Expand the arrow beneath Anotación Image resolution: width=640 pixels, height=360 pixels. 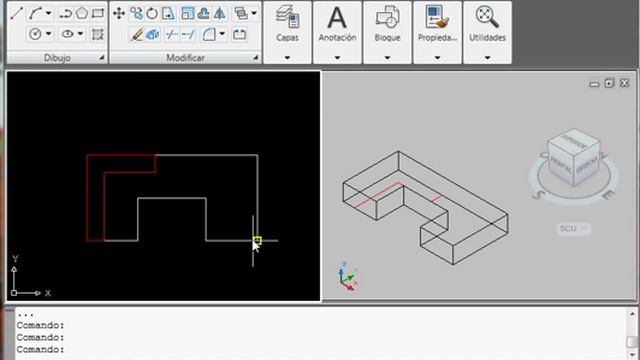coord(337,58)
